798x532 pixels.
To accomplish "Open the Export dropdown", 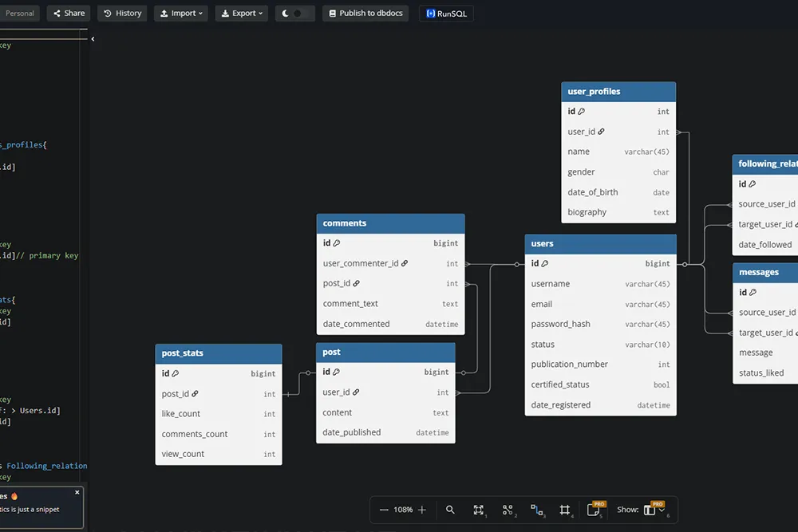I will coord(241,14).
